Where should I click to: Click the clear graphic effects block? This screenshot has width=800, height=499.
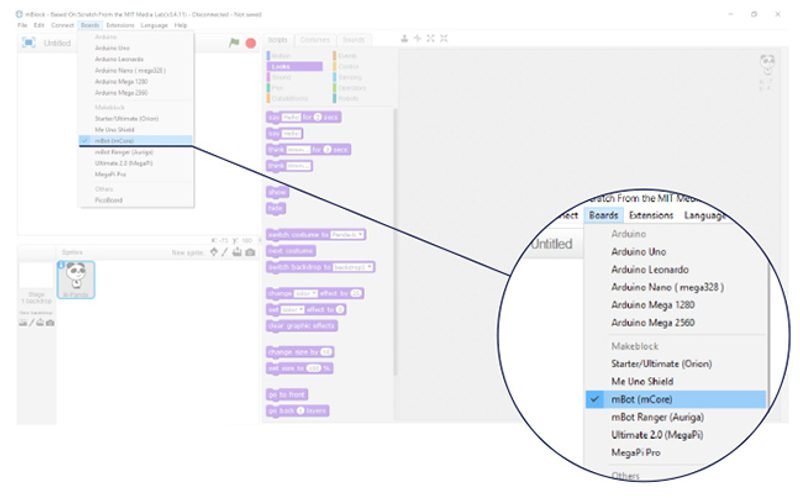[x=302, y=326]
